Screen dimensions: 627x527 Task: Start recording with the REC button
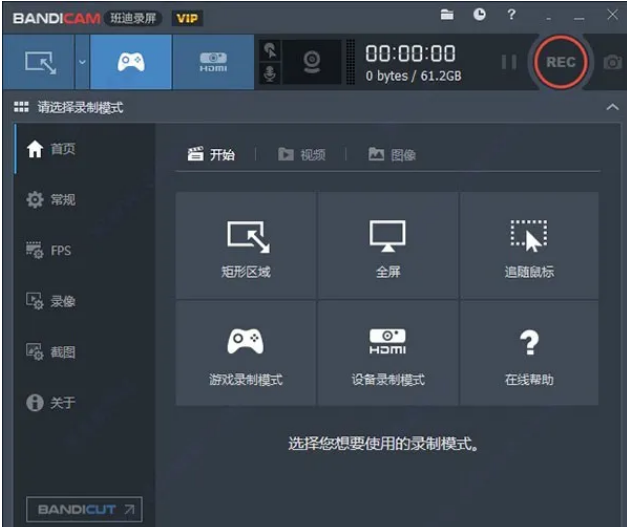click(561, 62)
